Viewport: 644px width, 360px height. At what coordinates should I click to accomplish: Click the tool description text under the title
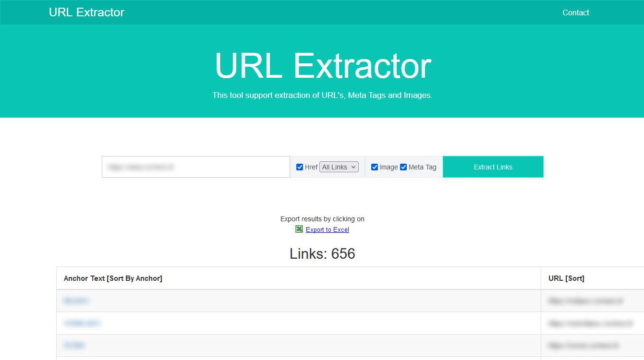[x=322, y=96]
